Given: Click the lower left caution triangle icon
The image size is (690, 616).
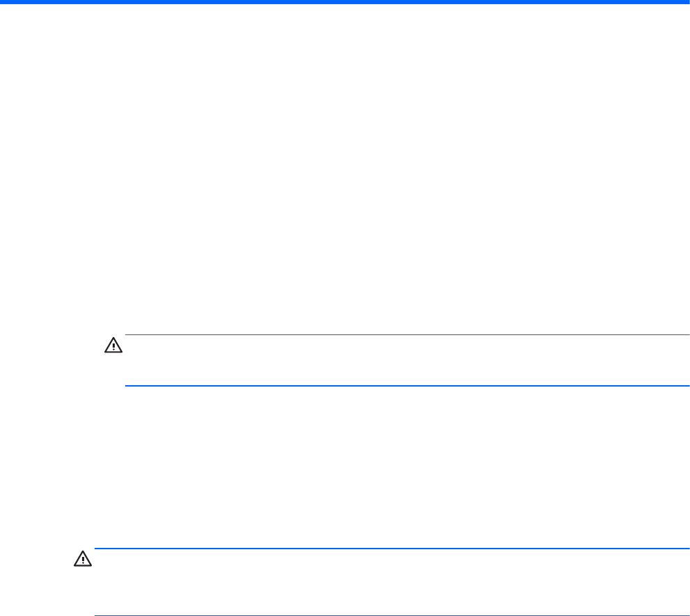Looking at the screenshot, I should tap(81, 558).
